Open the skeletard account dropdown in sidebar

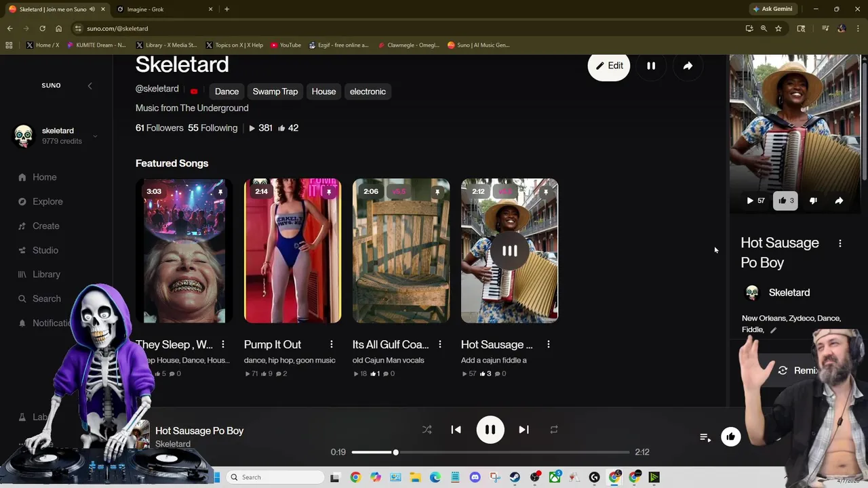click(x=95, y=136)
